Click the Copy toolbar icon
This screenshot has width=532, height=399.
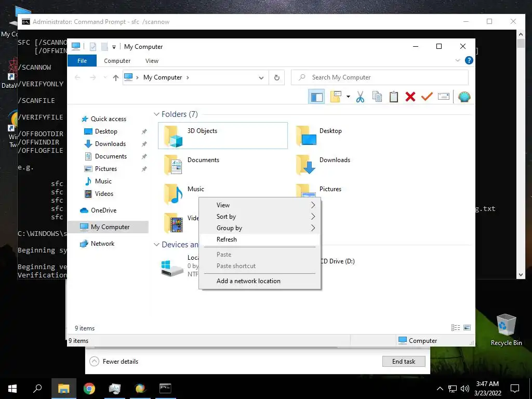pyautogui.click(x=377, y=97)
